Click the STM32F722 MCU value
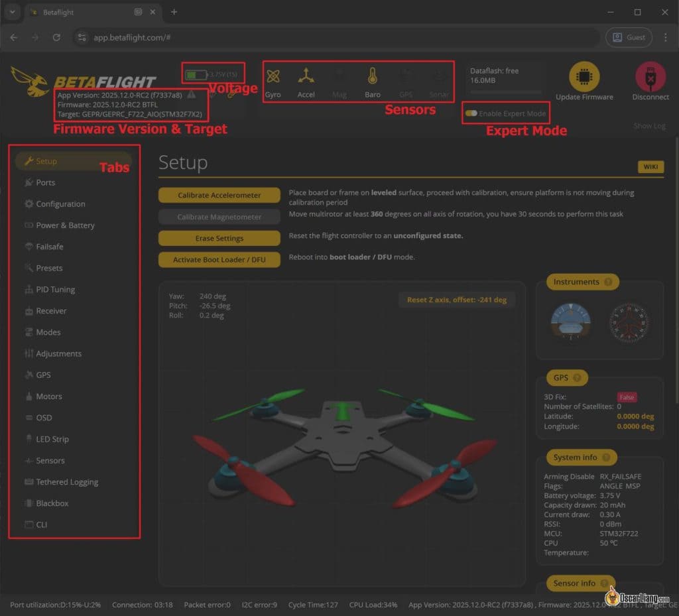 (619, 533)
